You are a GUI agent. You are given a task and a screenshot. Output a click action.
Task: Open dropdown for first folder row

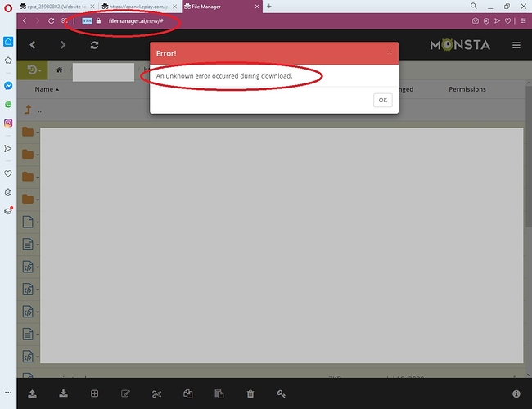[38, 133]
